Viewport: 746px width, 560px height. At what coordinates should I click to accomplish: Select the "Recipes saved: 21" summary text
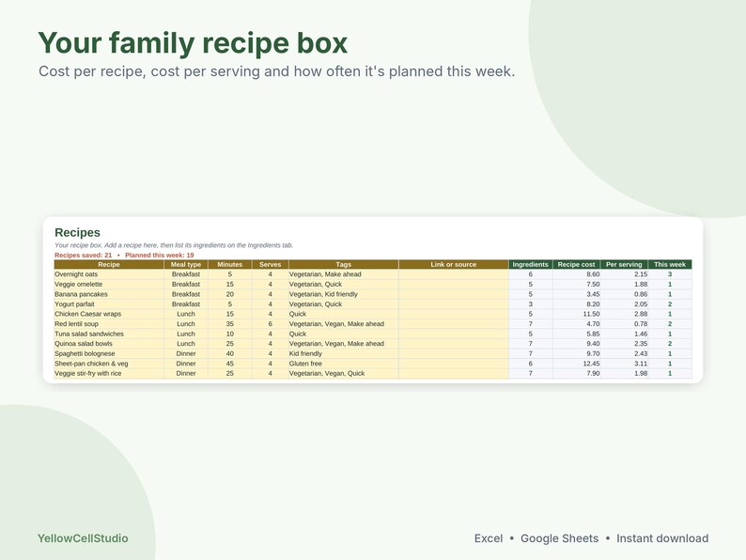click(x=84, y=255)
